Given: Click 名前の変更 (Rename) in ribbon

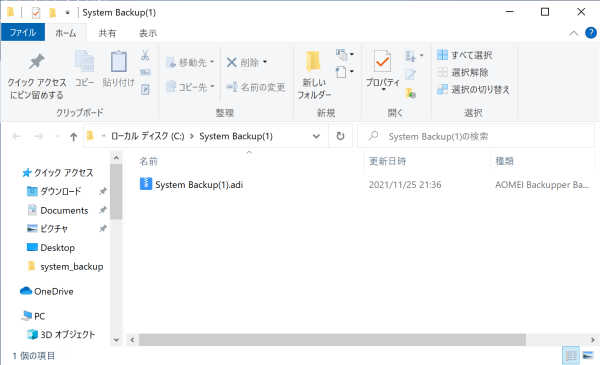Looking at the screenshot, I should tap(256, 87).
